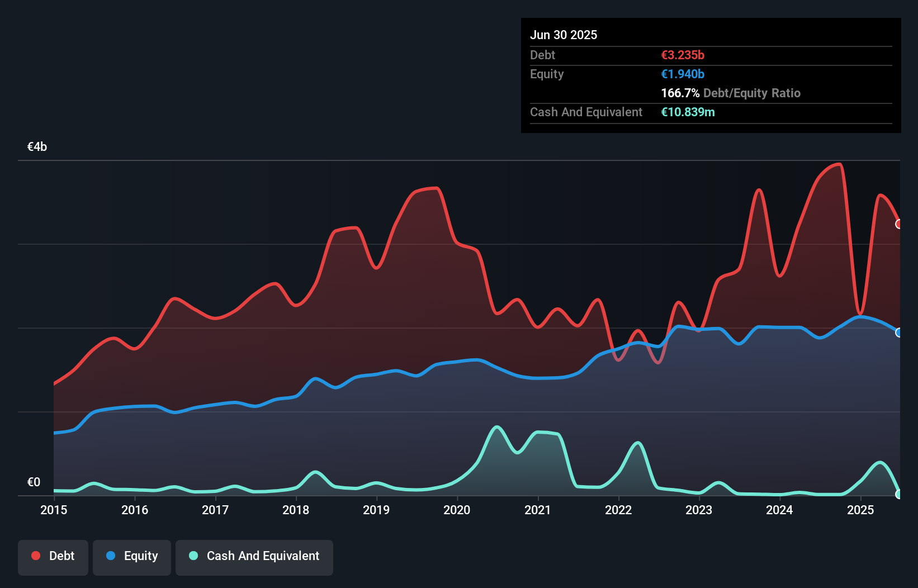
Task: Click the €10.839m cash value
Action: [688, 112]
